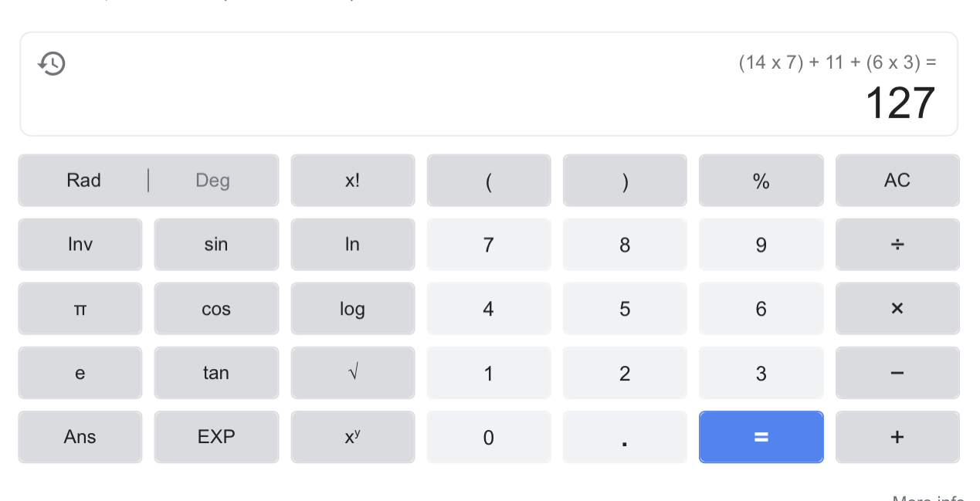
Task: Click the factorial x! key
Action: coord(352,181)
